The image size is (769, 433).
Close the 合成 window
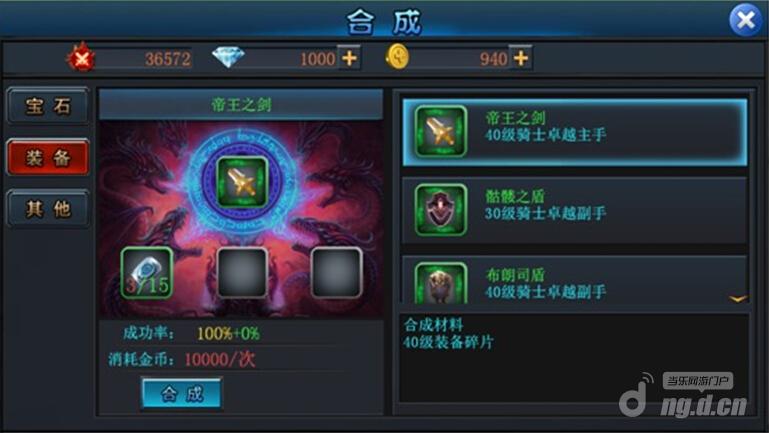click(x=745, y=20)
